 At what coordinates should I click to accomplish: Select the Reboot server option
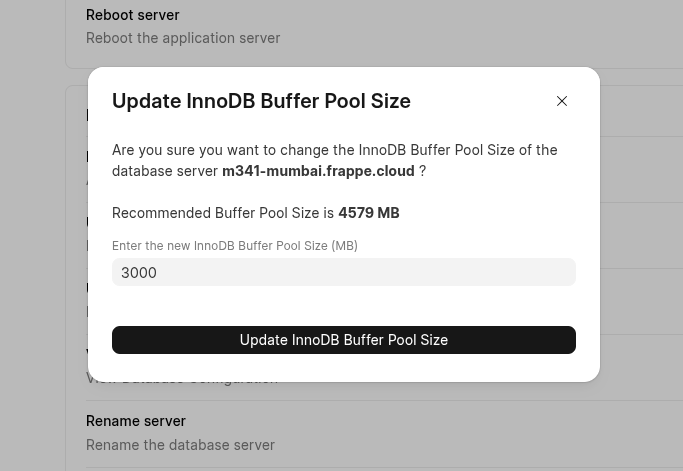point(133,15)
